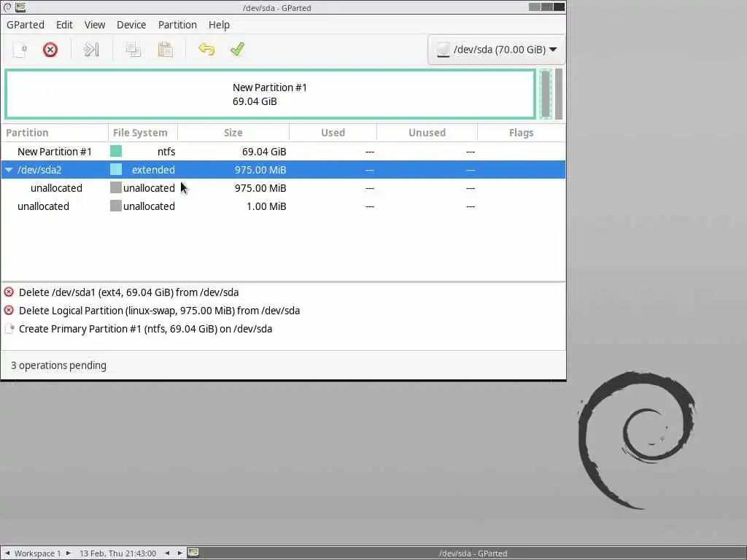
Task: Click the Workspace 1 label in taskbar
Action: 38,553
